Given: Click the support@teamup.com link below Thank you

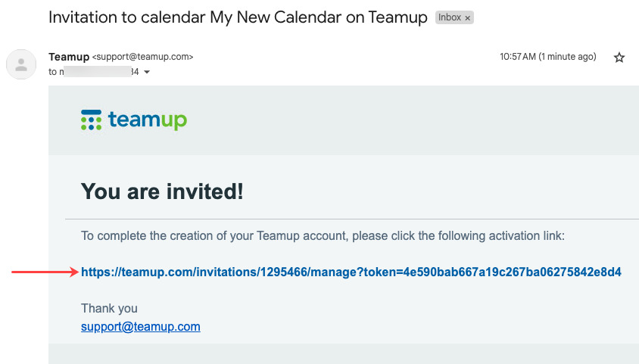Looking at the screenshot, I should (x=141, y=327).
